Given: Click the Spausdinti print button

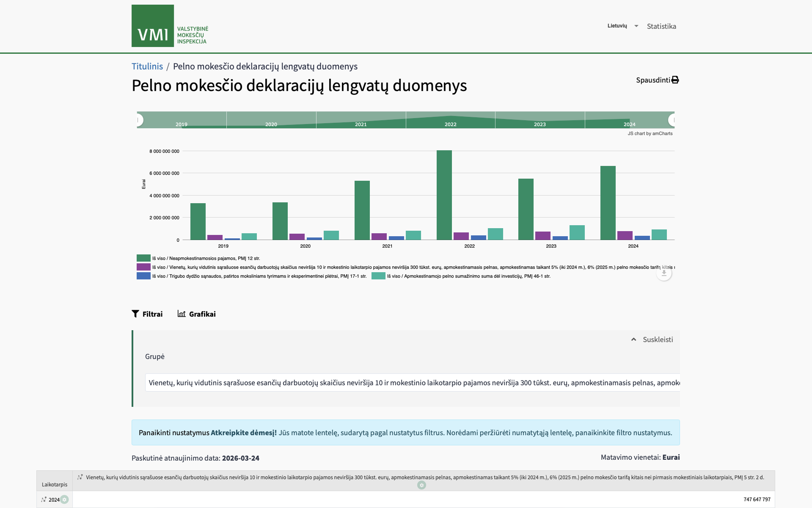Looking at the screenshot, I should point(658,80).
